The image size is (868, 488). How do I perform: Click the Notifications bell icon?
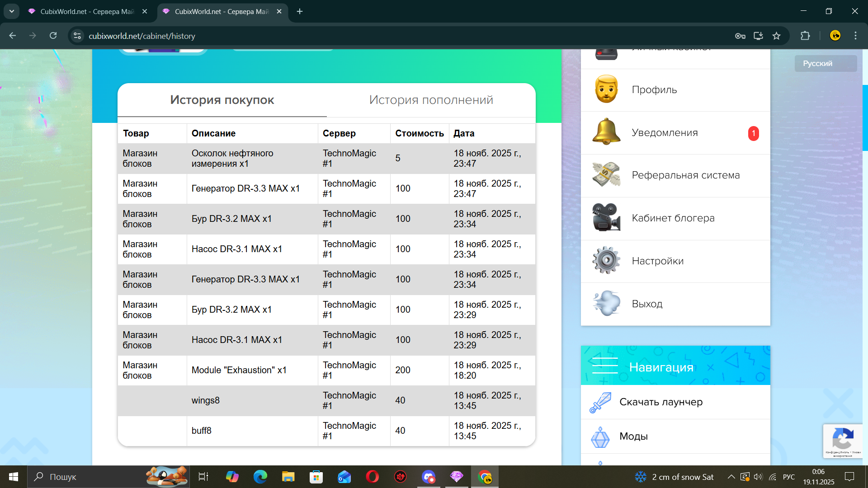[606, 132]
